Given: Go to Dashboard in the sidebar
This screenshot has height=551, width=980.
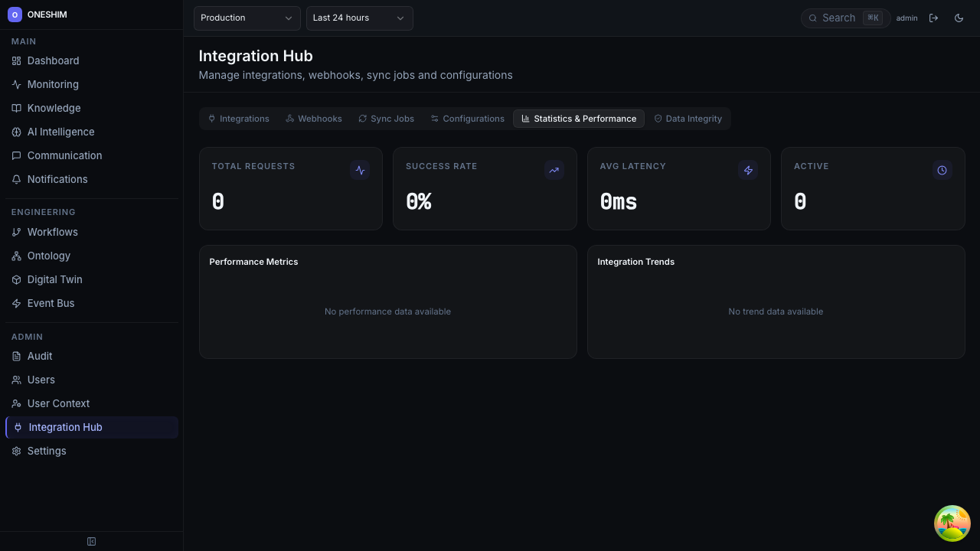Looking at the screenshot, I should (53, 60).
